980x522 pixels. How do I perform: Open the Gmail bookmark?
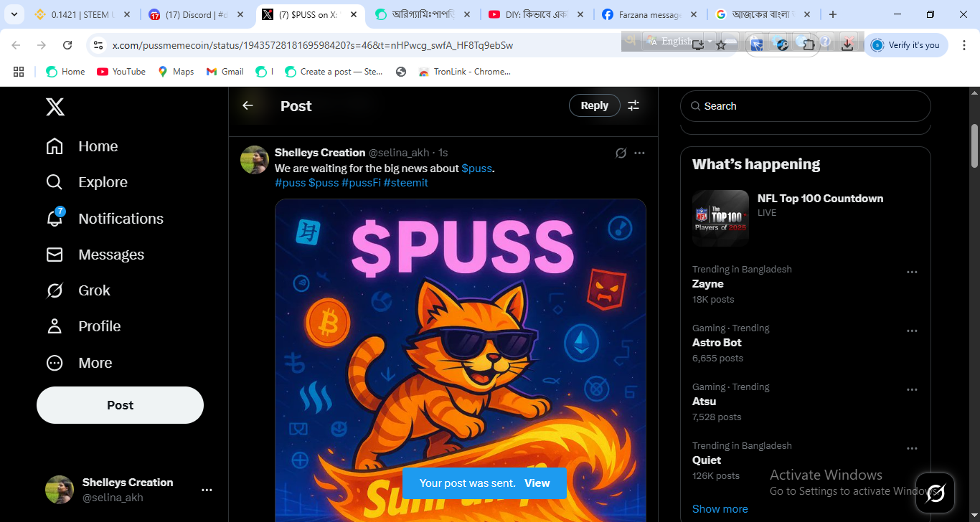(225, 72)
